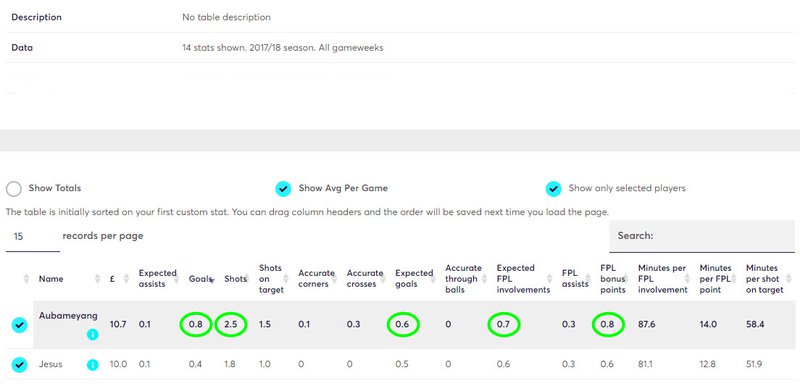Uncheck the Aubameyang row selection
The width and height of the screenshot is (800, 386).
point(19,325)
